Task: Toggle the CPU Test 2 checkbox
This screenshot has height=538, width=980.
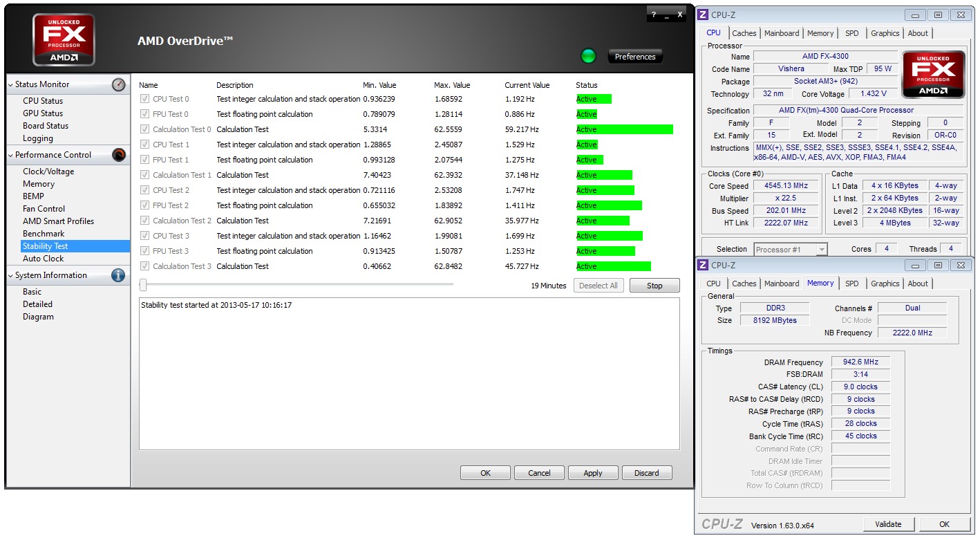Action: click(x=144, y=190)
